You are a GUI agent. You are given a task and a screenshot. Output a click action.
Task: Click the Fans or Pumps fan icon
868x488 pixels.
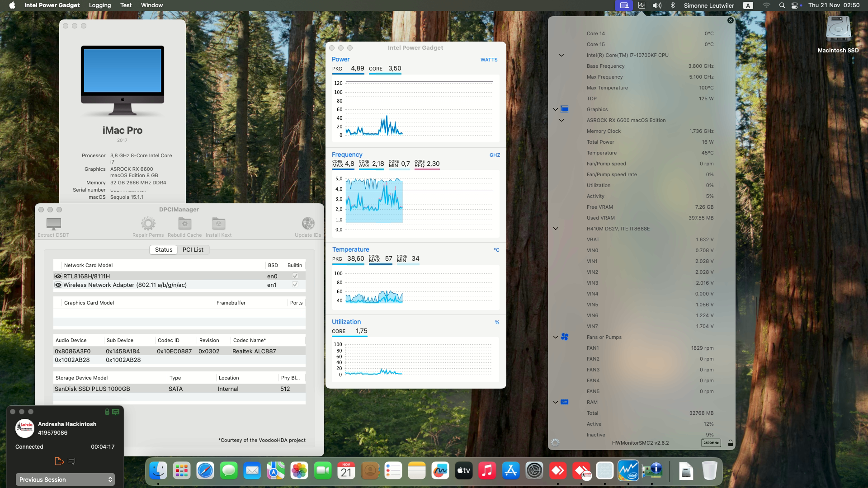[x=565, y=337]
